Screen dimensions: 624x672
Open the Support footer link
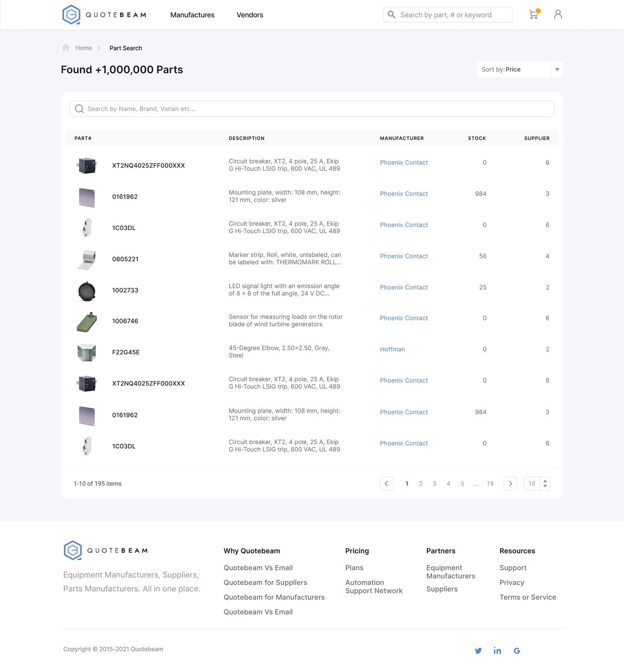[x=513, y=568]
